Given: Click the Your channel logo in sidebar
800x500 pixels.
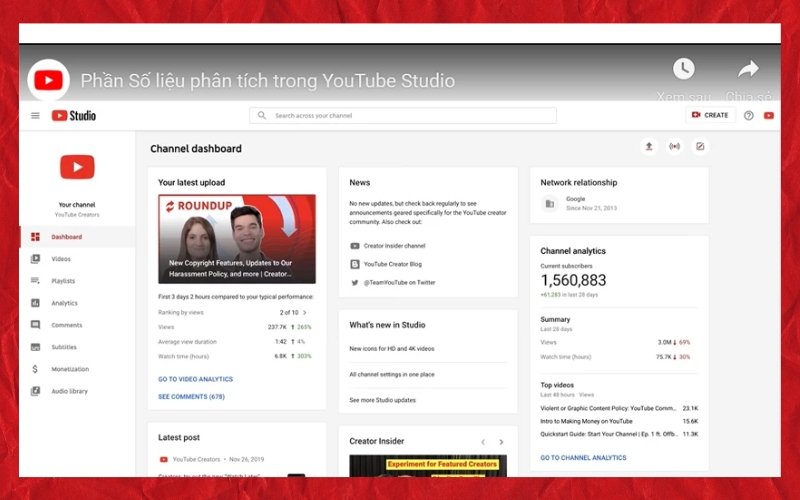Looking at the screenshot, I should (77, 167).
